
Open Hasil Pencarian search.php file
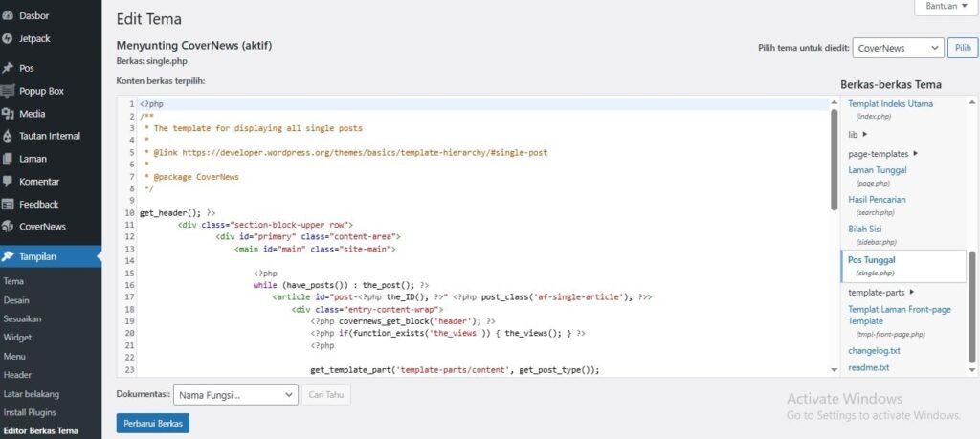click(x=877, y=200)
